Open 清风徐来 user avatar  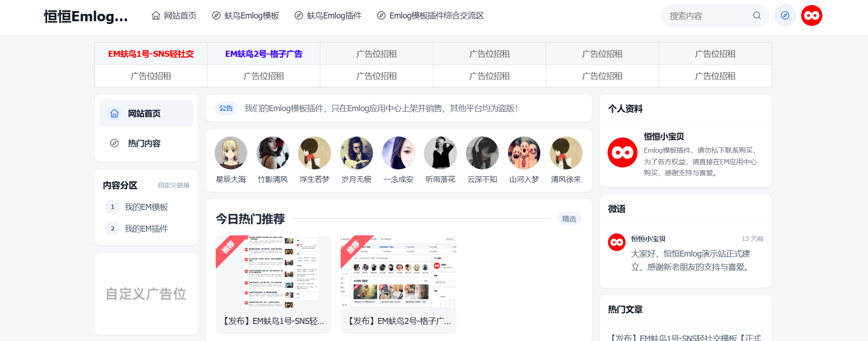pos(566,153)
